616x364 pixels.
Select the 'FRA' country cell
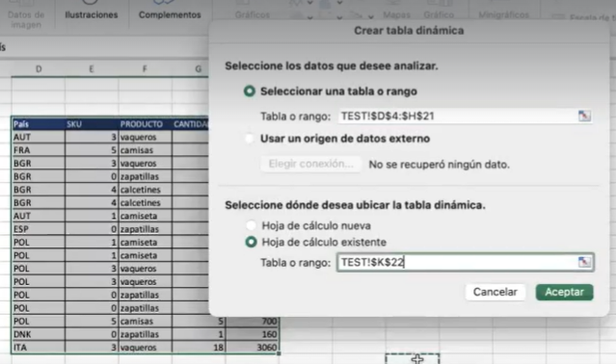tap(39, 150)
